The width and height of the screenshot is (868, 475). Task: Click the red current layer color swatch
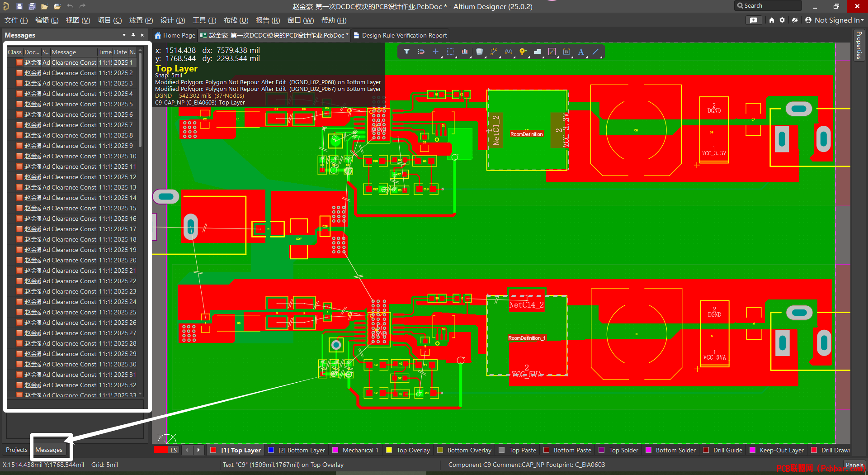160,450
